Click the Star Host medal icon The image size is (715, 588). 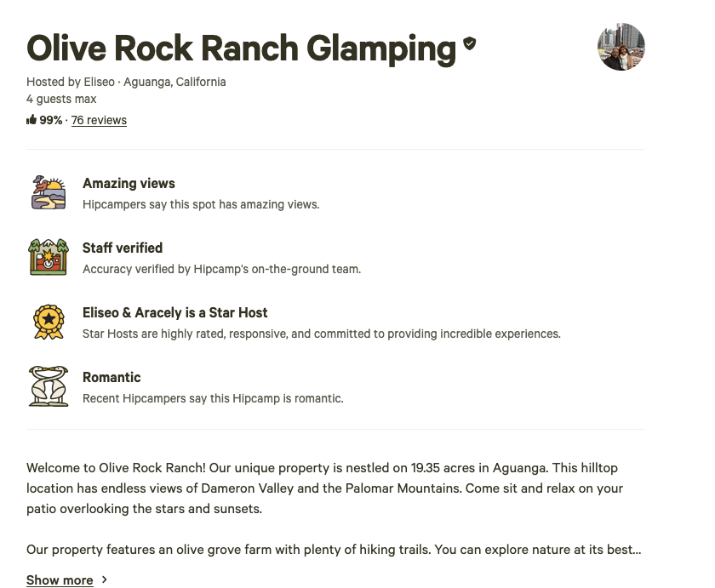pos(48,322)
